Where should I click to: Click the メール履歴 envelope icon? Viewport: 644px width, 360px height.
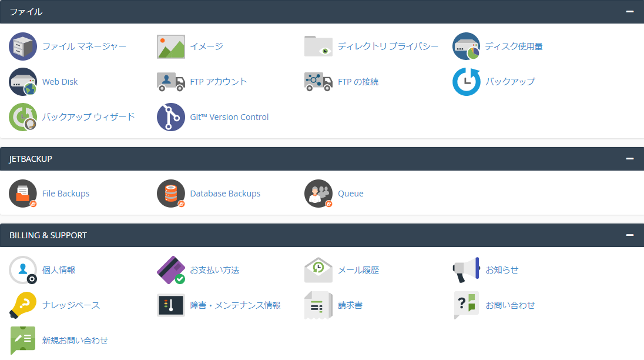click(x=318, y=270)
